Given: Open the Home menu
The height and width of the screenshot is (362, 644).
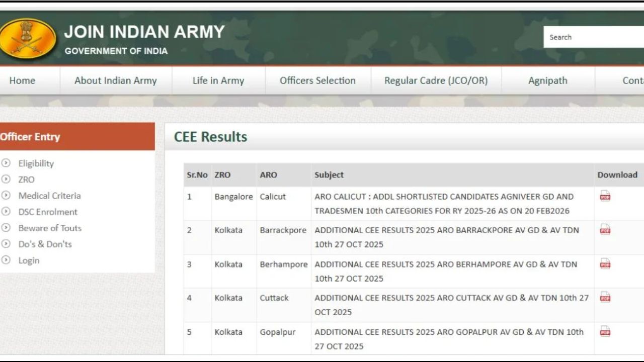Looking at the screenshot, I should click(22, 80).
